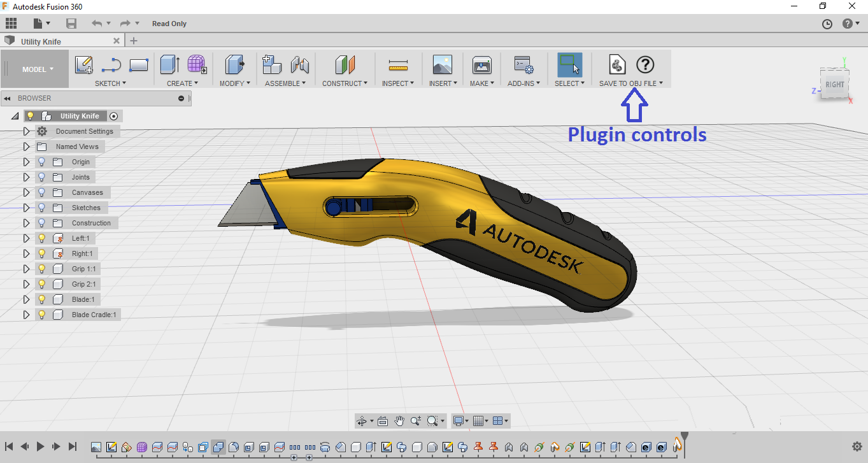
Task: Toggle visibility of Utility Knife root component
Action: 29,116
